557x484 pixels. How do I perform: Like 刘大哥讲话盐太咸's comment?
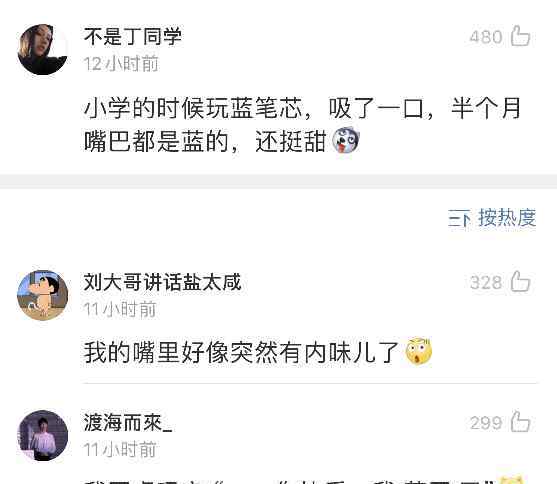click(x=520, y=281)
